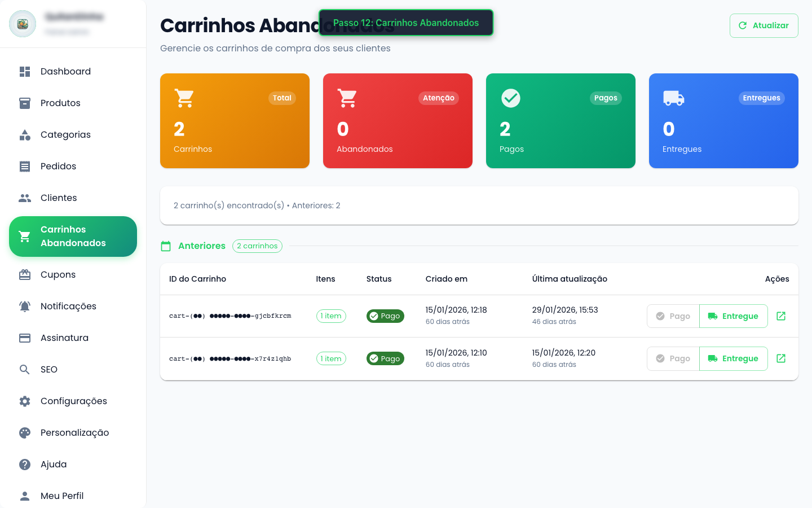Click the Pedidos list icon
This screenshot has height=508, width=812.
pyautogui.click(x=25, y=166)
